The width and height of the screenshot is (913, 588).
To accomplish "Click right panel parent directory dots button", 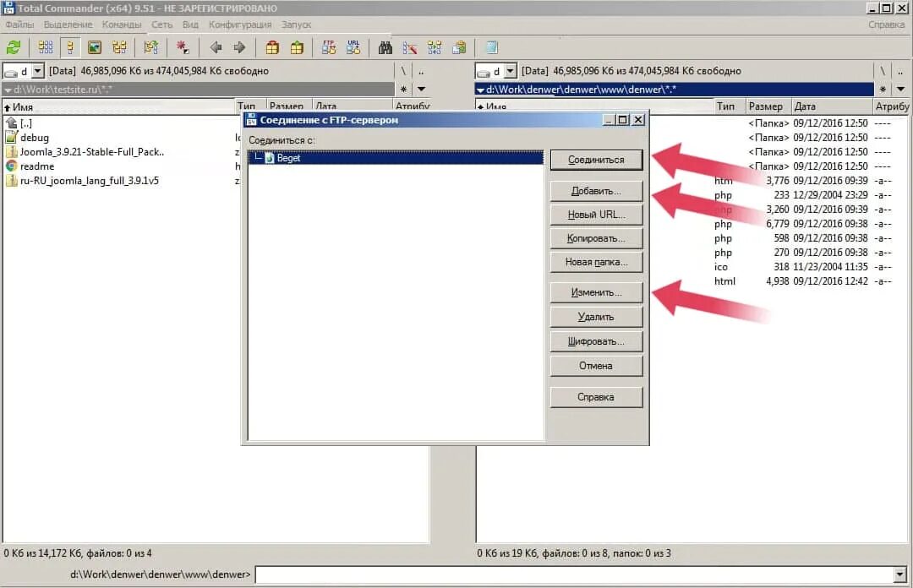I will [x=900, y=71].
